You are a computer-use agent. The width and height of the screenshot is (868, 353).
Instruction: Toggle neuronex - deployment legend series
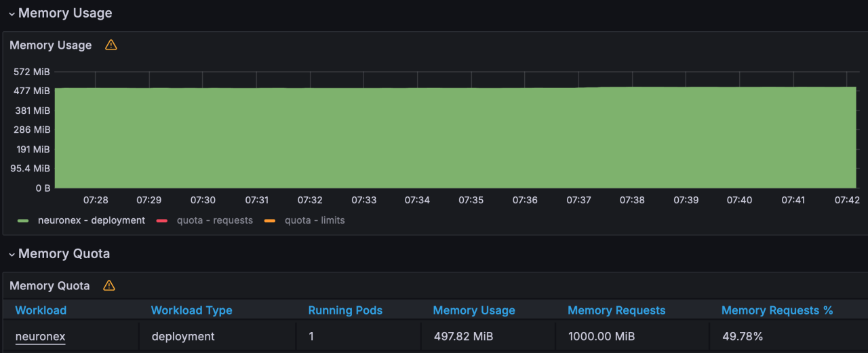click(x=91, y=220)
